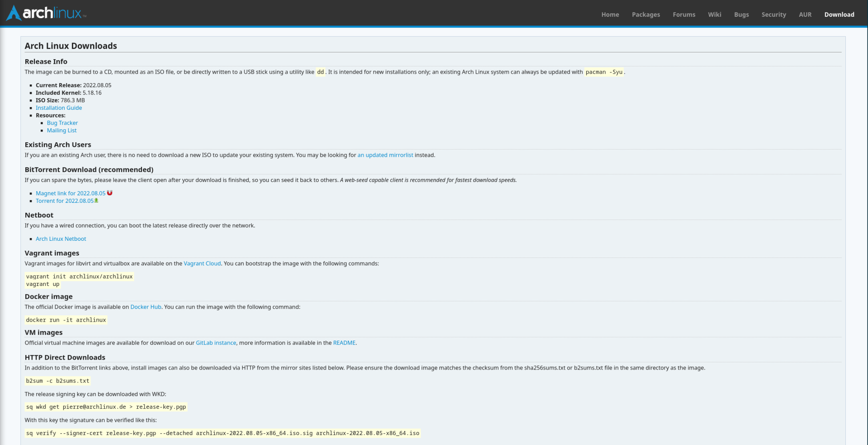The height and width of the screenshot is (445, 868).
Task: Open the AUR navigation link
Action: (805, 14)
